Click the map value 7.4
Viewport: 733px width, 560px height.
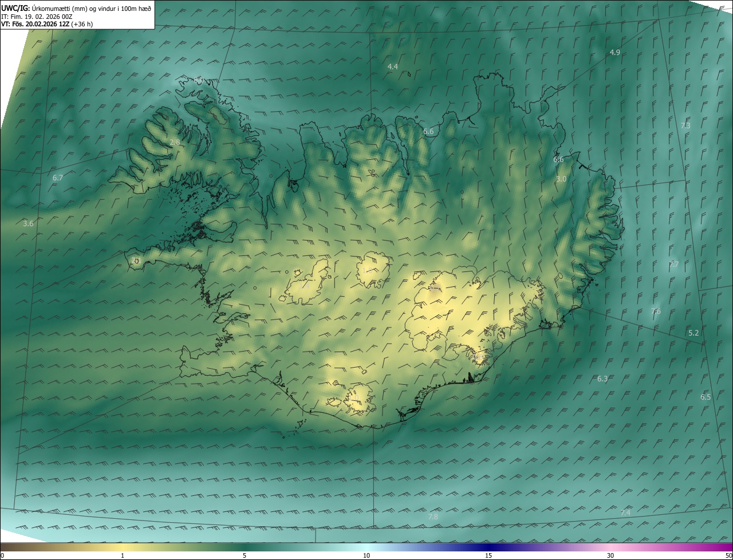coord(625,512)
